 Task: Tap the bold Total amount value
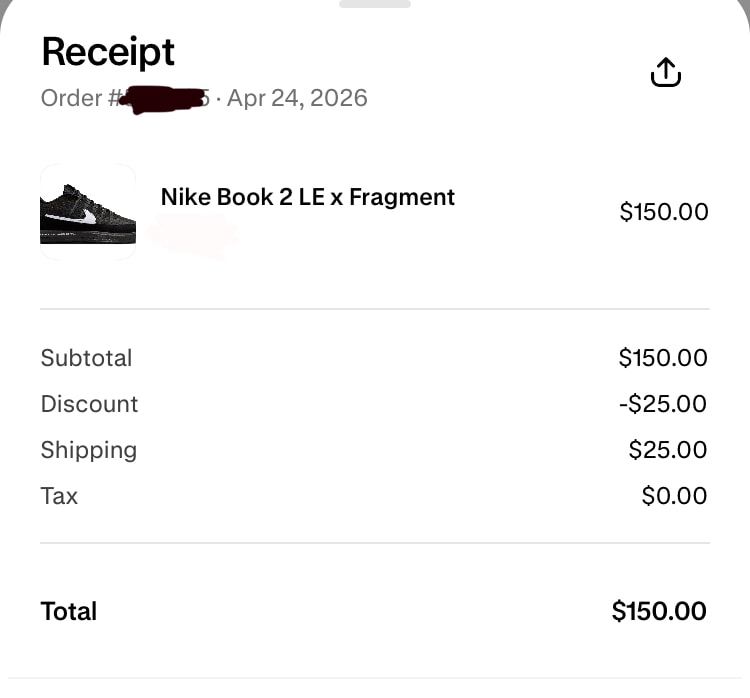click(x=659, y=611)
